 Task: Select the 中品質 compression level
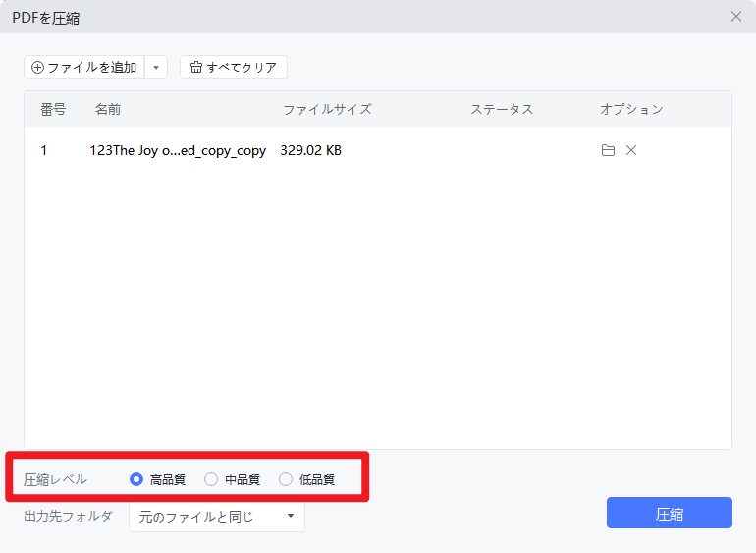[x=211, y=479]
